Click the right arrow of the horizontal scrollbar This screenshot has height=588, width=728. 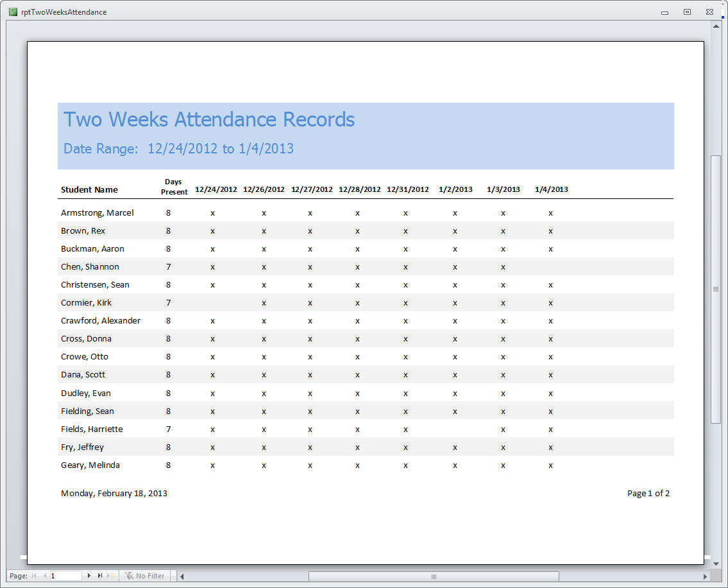pyautogui.click(x=706, y=576)
